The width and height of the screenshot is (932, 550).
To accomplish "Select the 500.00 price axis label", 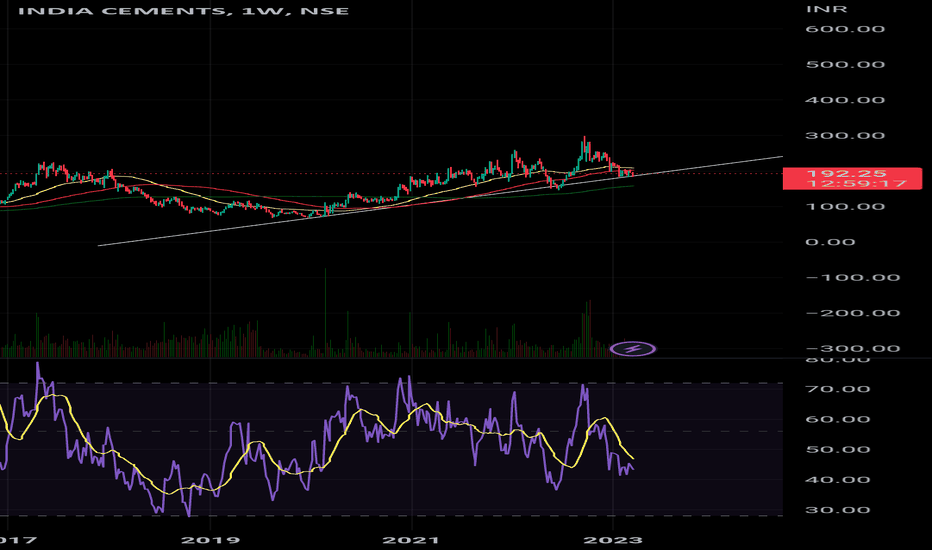I will pos(845,64).
